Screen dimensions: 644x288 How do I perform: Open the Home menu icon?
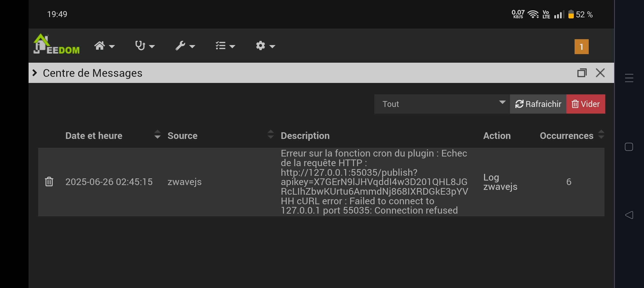[x=104, y=46]
